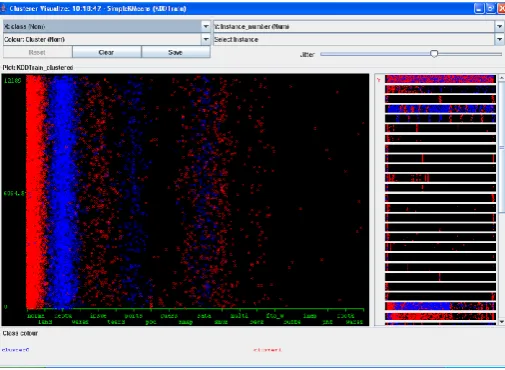This screenshot has width=505, height=370.
Task: Close the Clusterer Visualize window
Action: coord(501,8)
